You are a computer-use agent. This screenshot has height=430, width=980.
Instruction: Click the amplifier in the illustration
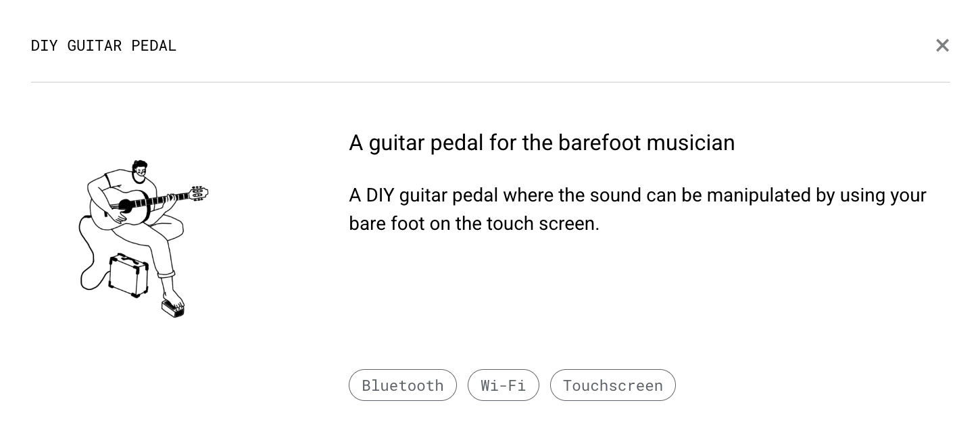coord(128,276)
